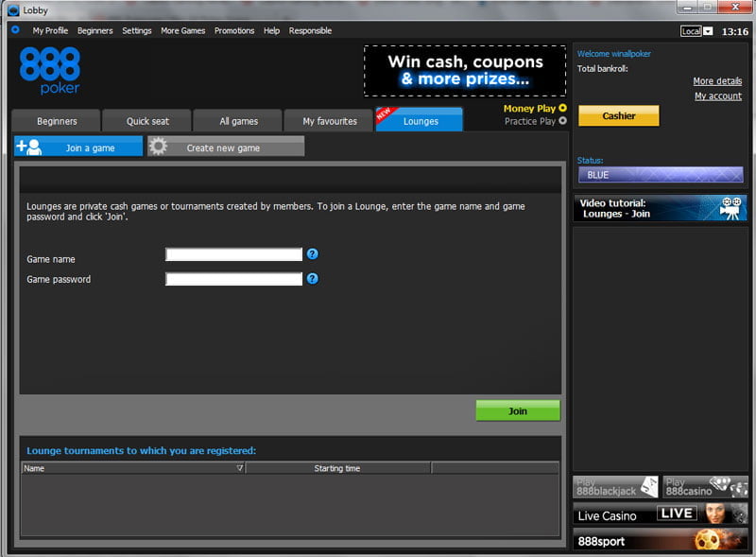
Task: Select the Practice Play radio button
Action: click(562, 121)
